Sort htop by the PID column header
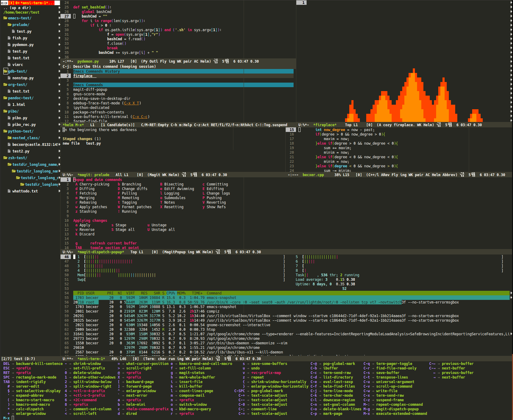This screenshot has width=513, height=420. (81, 293)
